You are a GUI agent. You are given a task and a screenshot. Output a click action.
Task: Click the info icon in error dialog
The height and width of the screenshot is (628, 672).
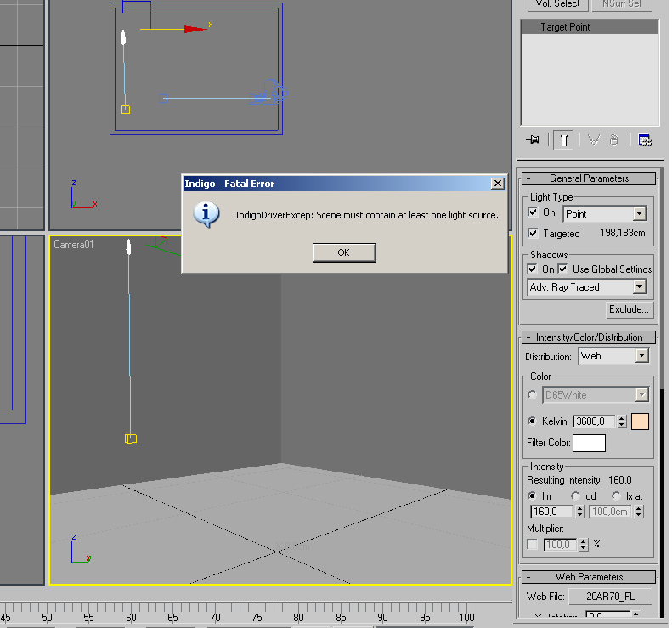click(x=206, y=214)
